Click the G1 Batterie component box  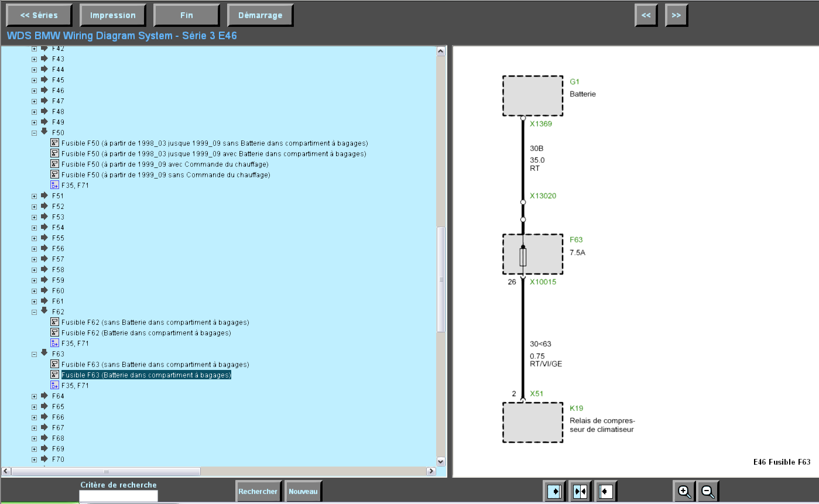(x=533, y=96)
